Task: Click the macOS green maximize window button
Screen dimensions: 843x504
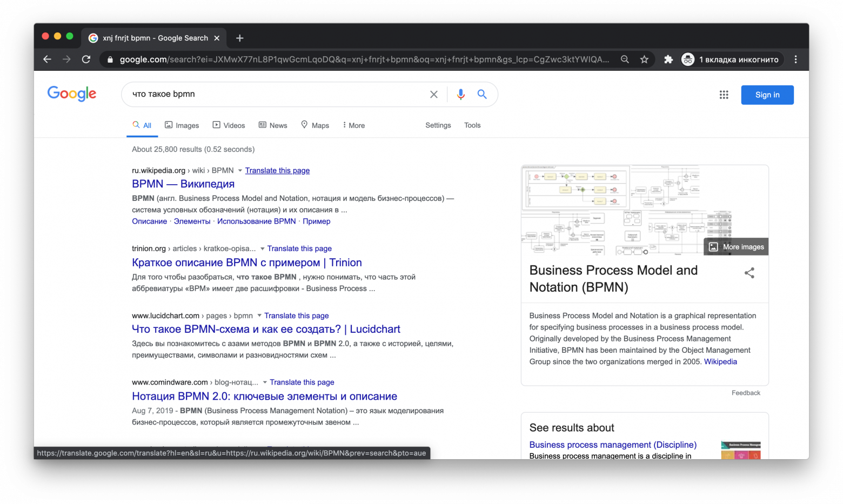Action: pyautogui.click(x=70, y=36)
